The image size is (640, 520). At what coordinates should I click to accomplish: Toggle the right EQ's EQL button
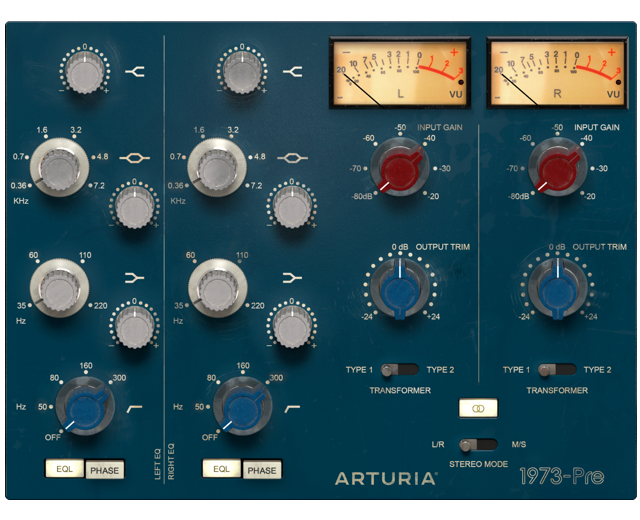coord(222,469)
